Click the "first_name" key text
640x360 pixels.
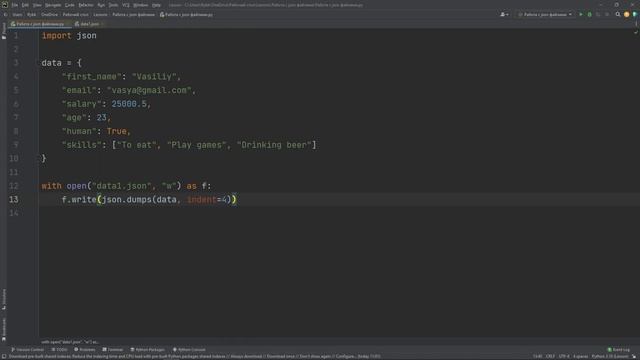[91, 77]
